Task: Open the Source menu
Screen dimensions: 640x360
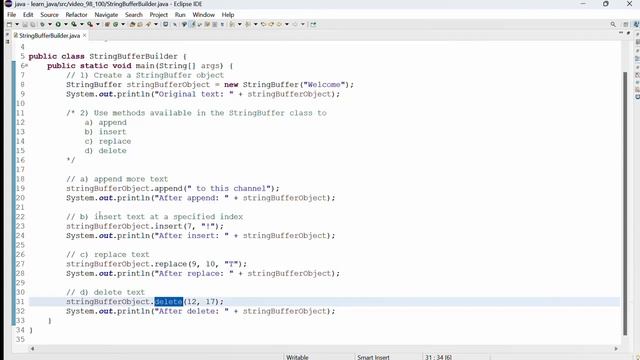Action: pyautogui.click(x=49, y=15)
